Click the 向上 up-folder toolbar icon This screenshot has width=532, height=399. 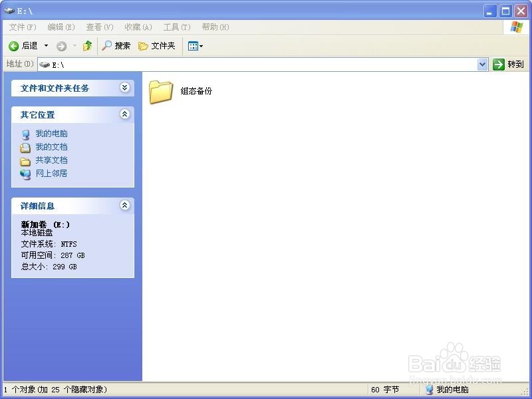click(88, 45)
